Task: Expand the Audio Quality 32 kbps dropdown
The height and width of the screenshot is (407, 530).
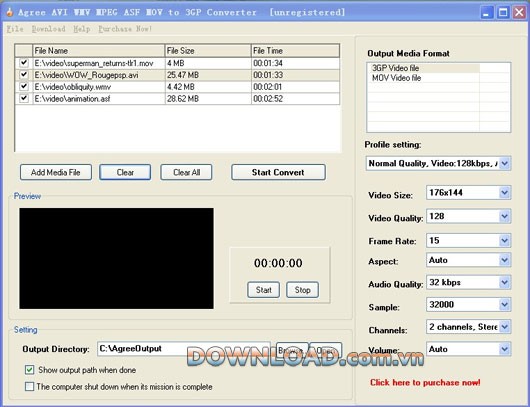Action: click(x=504, y=283)
